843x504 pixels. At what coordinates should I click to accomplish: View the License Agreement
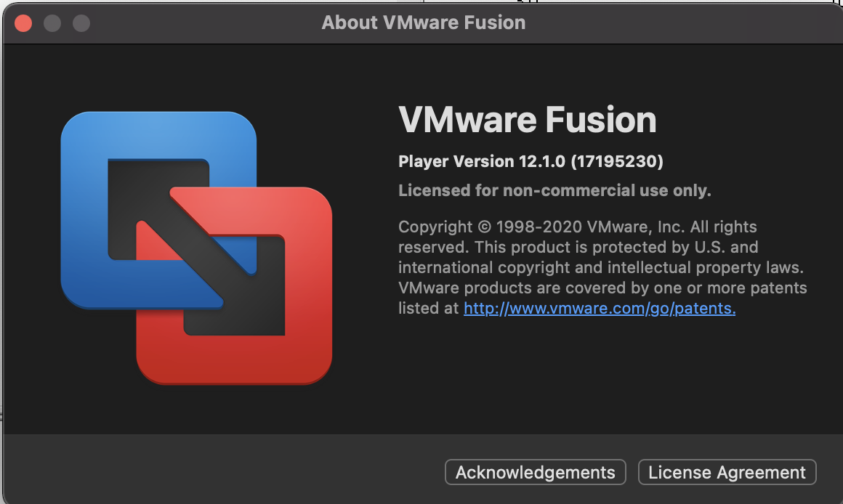tap(727, 473)
